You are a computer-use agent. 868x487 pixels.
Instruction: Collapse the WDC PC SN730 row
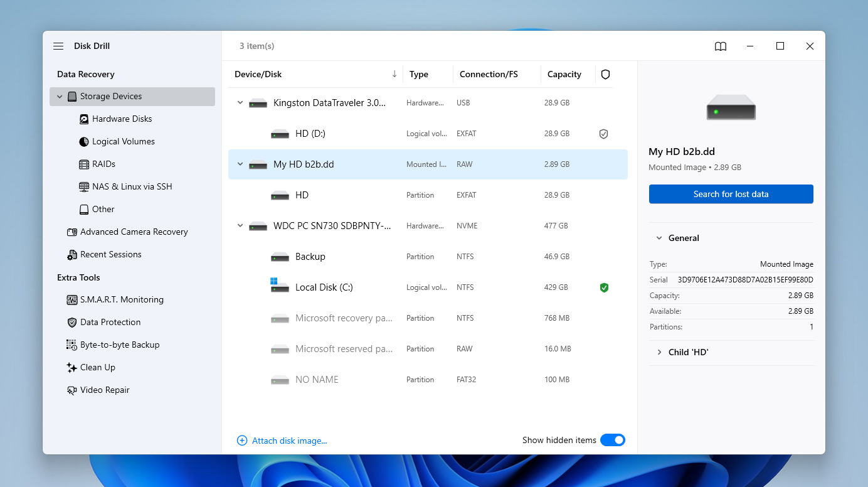(240, 226)
